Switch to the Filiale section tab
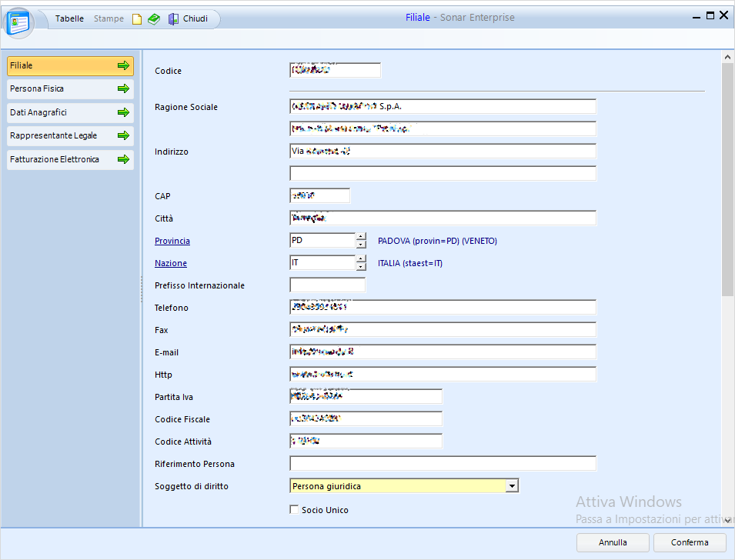 tap(69, 66)
